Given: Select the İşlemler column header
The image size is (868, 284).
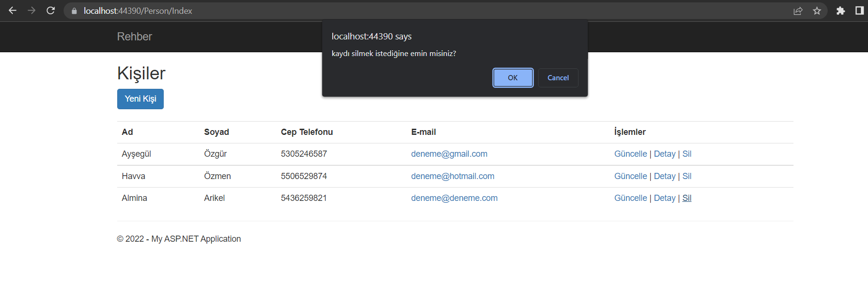Looking at the screenshot, I should point(630,132).
